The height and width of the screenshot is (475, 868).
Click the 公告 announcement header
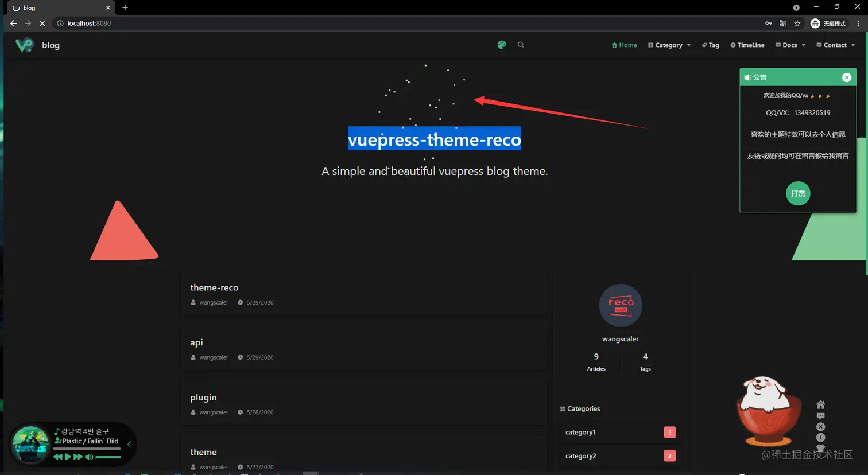(798, 77)
